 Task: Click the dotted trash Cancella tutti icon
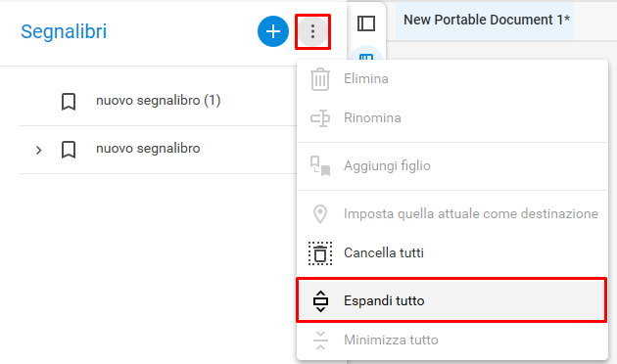(x=320, y=253)
